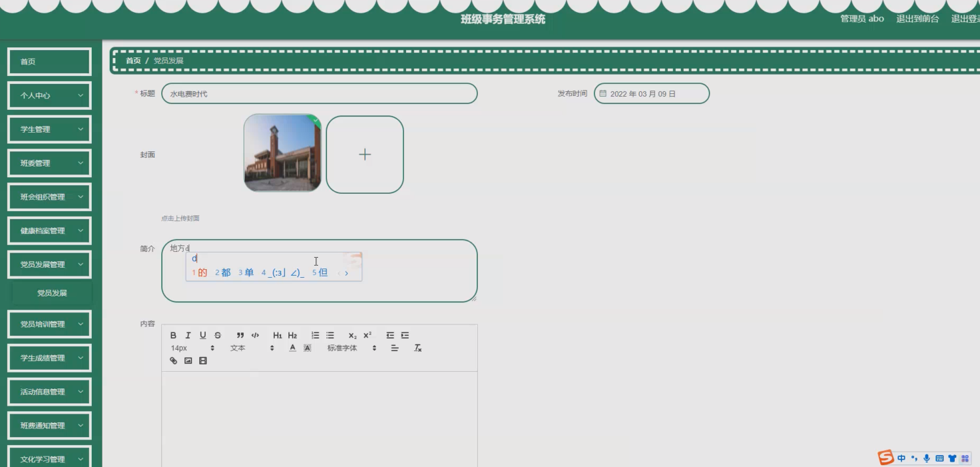Click 退出到前台 in the header

917,19
